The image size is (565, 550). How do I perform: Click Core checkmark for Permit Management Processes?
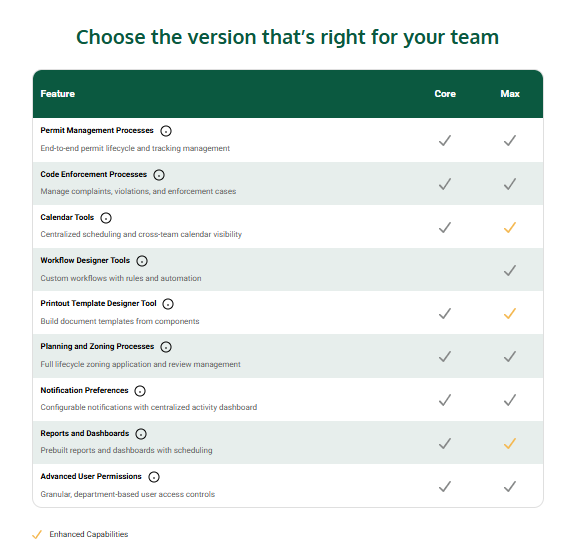[x=445, y=140]
